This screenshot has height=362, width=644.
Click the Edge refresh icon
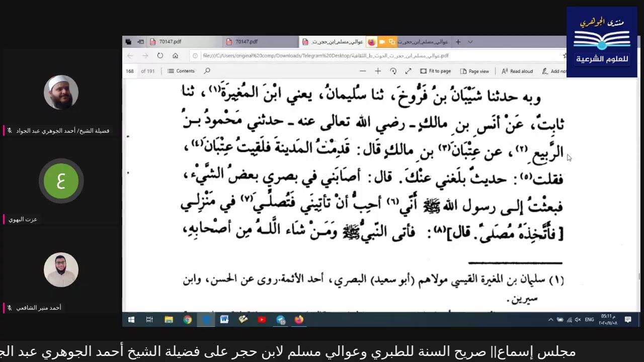[x=160, y=56]
